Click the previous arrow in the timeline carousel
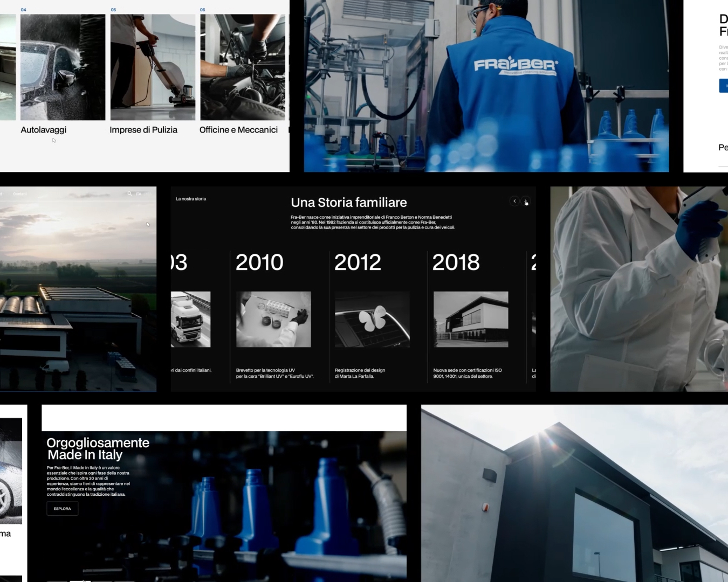 pyautogui.click(x=514, y=201)
